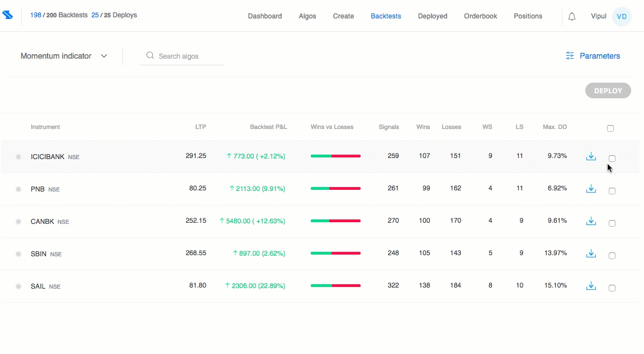
Task: Select the ICICIBANK instrument name
Action: [x=48, y=157]
